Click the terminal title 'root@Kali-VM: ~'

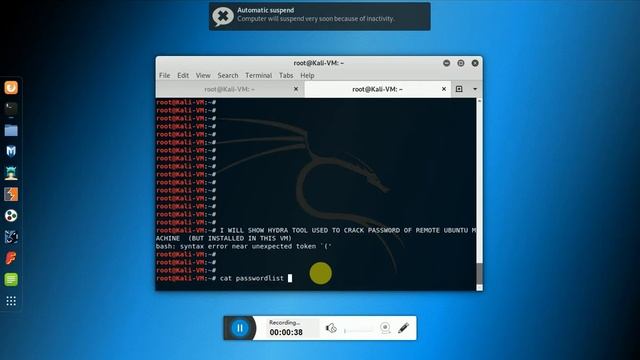[x=319, y=63]
